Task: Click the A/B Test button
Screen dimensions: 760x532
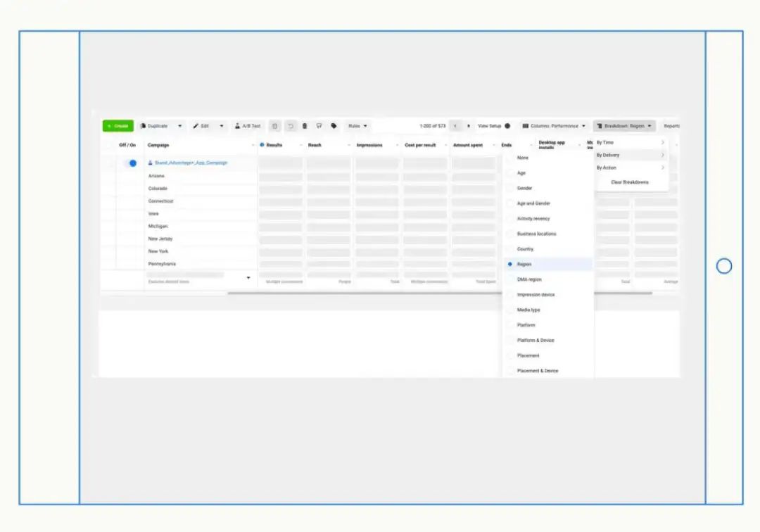Action: pos(248,126)
